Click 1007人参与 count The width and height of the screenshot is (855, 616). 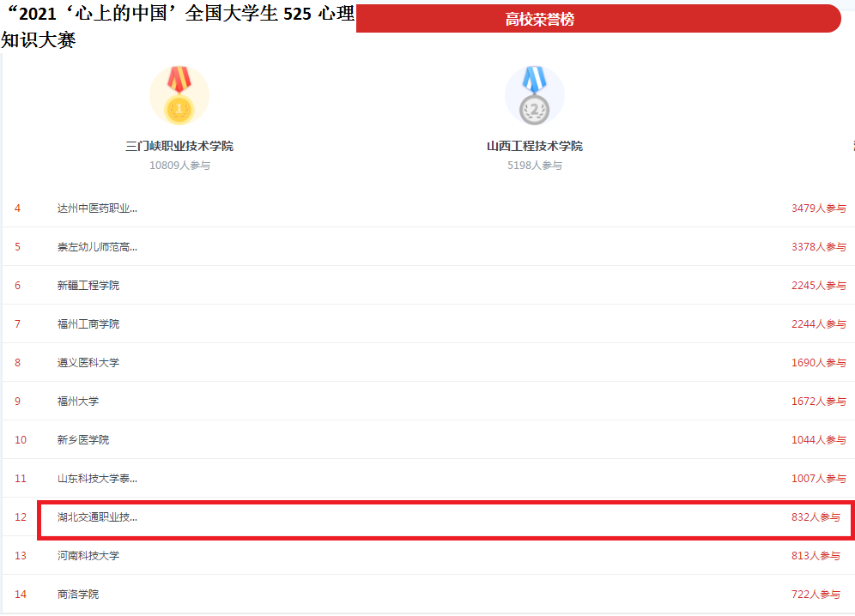(x=818, y=479)
